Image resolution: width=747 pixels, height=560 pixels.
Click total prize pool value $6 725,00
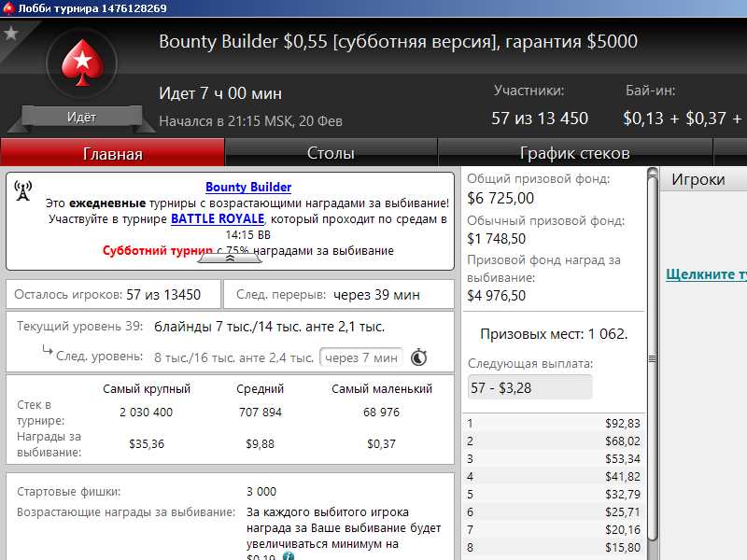coord(500,198)
